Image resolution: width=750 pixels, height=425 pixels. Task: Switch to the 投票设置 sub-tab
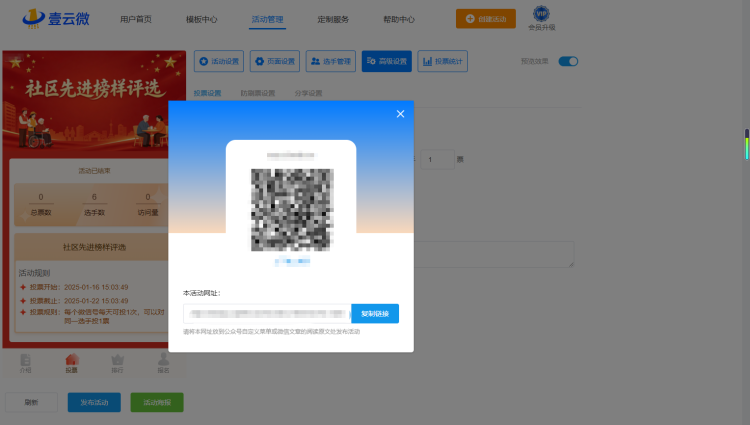pos(208,93)
